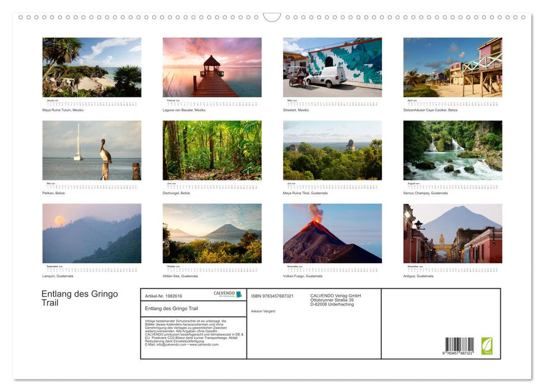
Task: Open the Semuc Champey waterfall photo
Action: (453, 150)
